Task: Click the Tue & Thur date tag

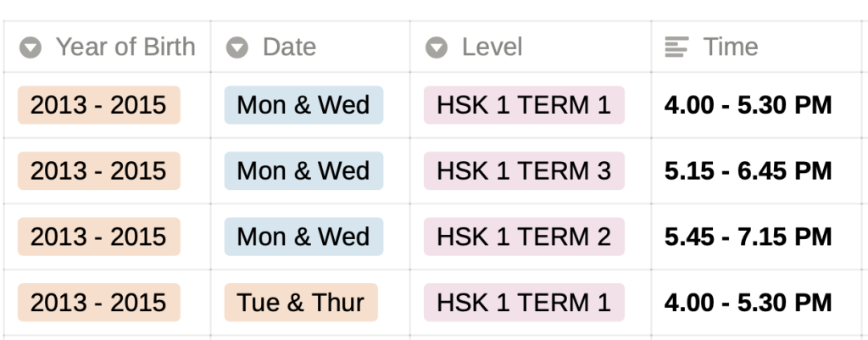Action: (x=301, y=303)
